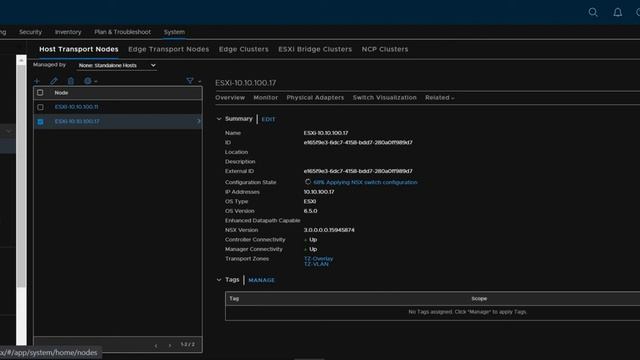Open the ESXi-10.10.100.11 node link
The height and width of the screenshot is (360, 640).
point(76,107)
